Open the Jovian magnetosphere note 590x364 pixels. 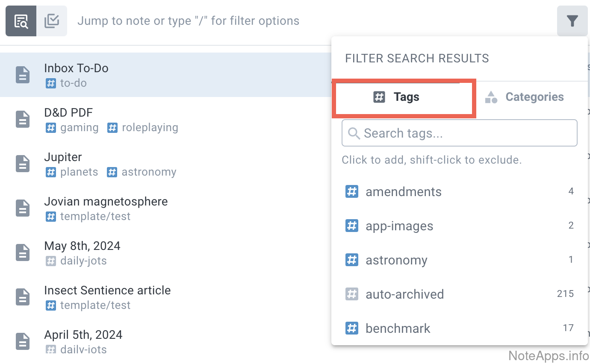click(106, 202)
